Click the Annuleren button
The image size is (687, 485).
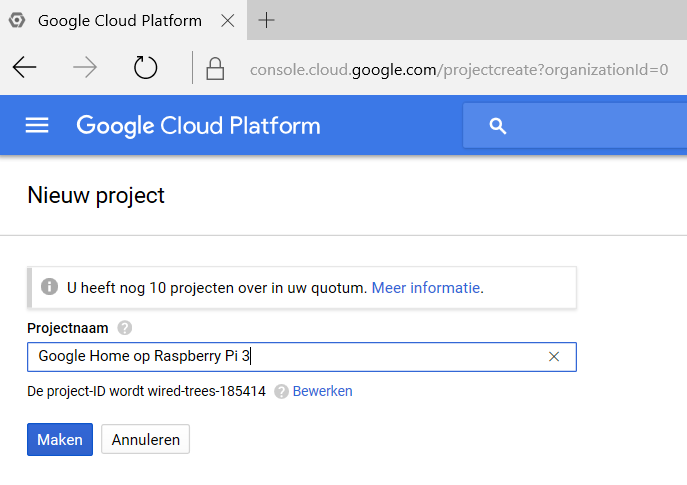(145, 439)
